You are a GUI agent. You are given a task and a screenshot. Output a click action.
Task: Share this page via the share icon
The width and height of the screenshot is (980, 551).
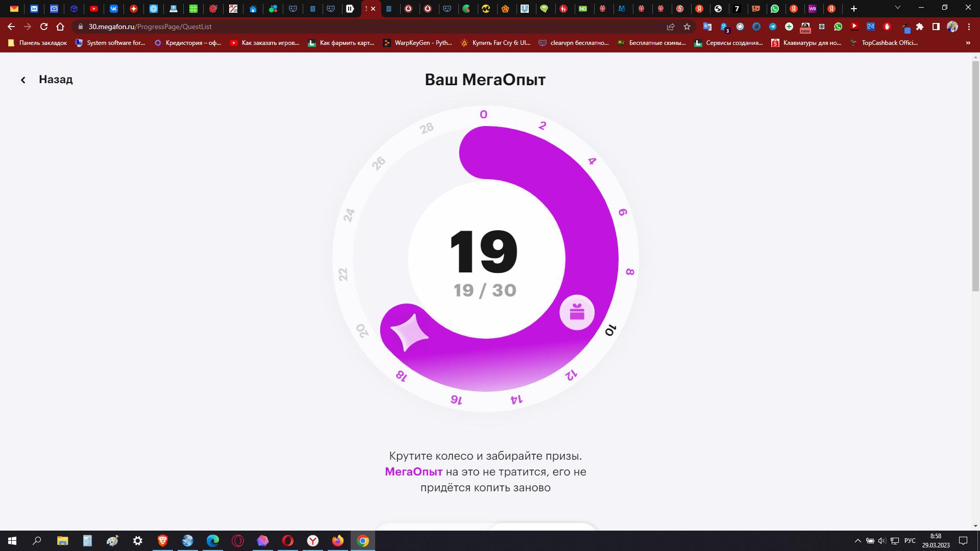[671, 27]
